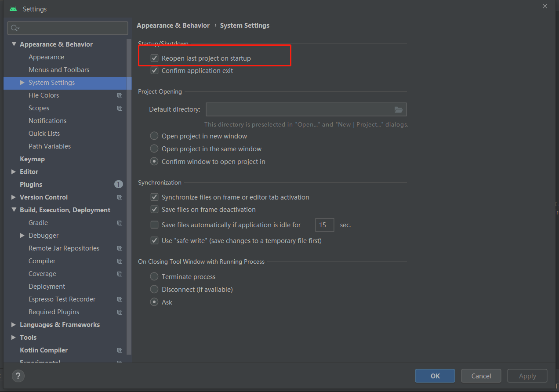Click the notification badge on Plugins
The width and height of the screenshot is (559, 392).
point(118,184)
